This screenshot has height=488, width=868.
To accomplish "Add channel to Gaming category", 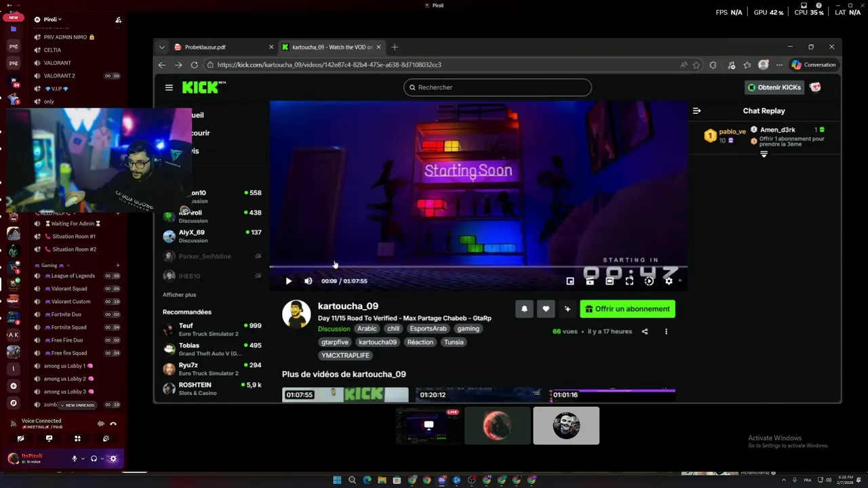I will 118,266.
